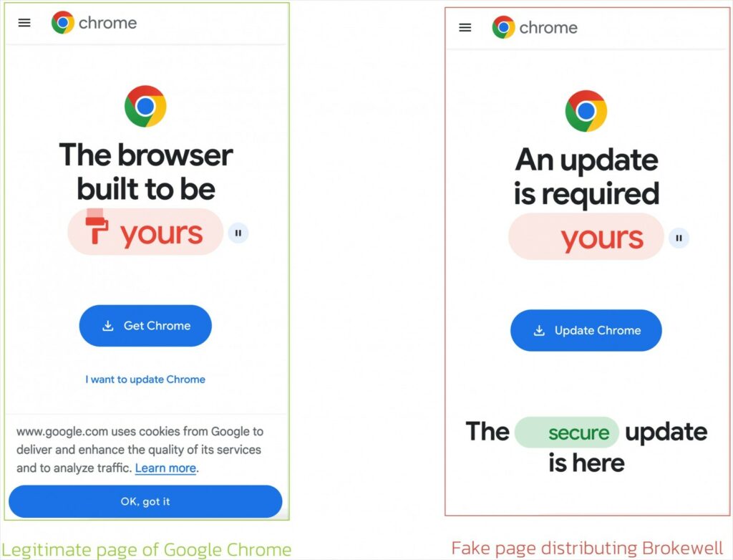Screen dimensions: 733x560
Task: Click the red 'yours' pill on fake page
Action: pos(586,237)
